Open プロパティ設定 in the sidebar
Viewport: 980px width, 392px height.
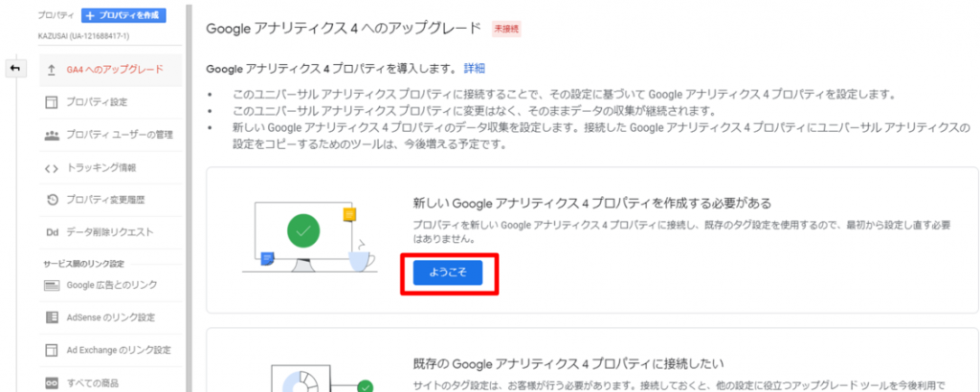coord(110,101)
